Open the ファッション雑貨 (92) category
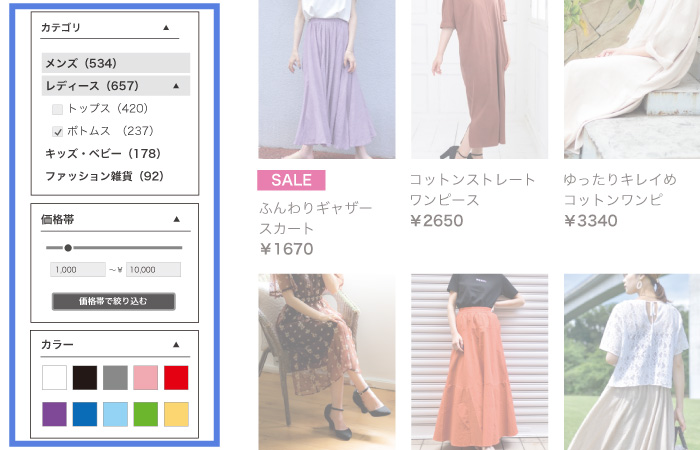700x450 pixels. click(104, 176)
